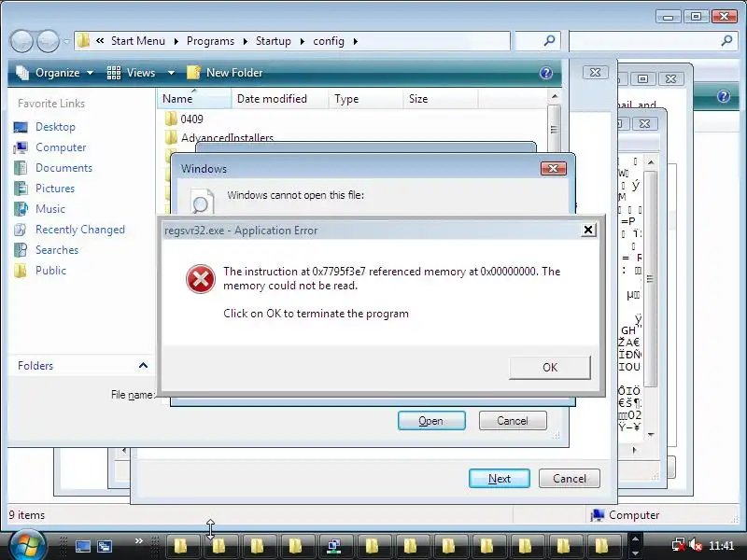Select the AdvancedInstallers folder
The width and height of the screenshot is (747, 560).
tap(219, 137)
